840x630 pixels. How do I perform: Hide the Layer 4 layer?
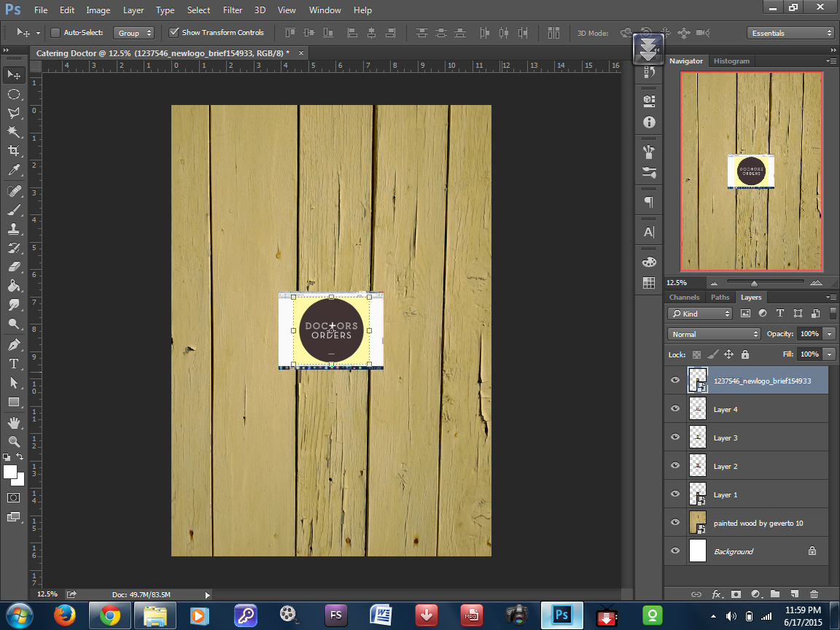[675, 409]
